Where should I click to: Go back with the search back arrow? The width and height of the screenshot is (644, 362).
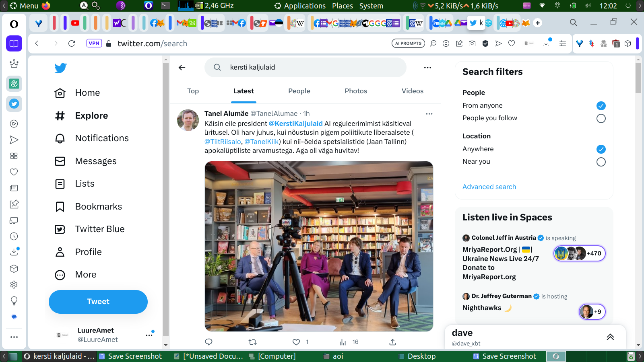(182, 68)
